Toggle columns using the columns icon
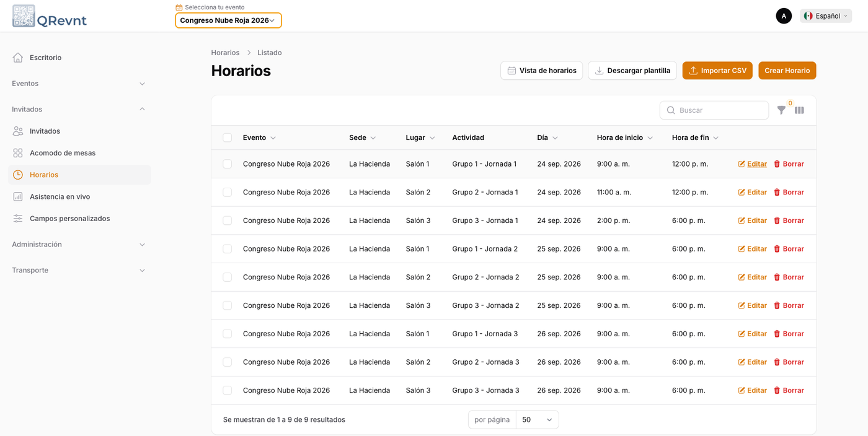The height and width of the screenshot is (436, 868). tap(799, 110)
